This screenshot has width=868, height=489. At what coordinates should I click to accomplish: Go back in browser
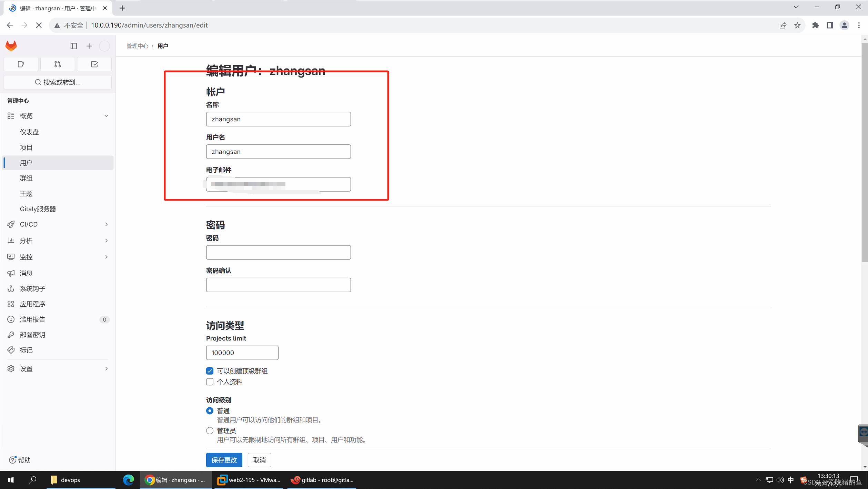point(10,25)
